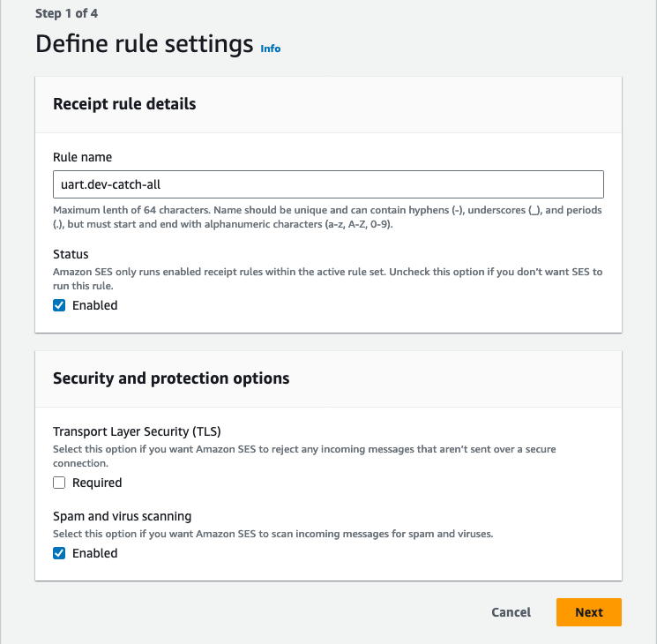Uncheck the Status Enabled checkbox
This screenshot has height=644, width=657.
[59, 305]
